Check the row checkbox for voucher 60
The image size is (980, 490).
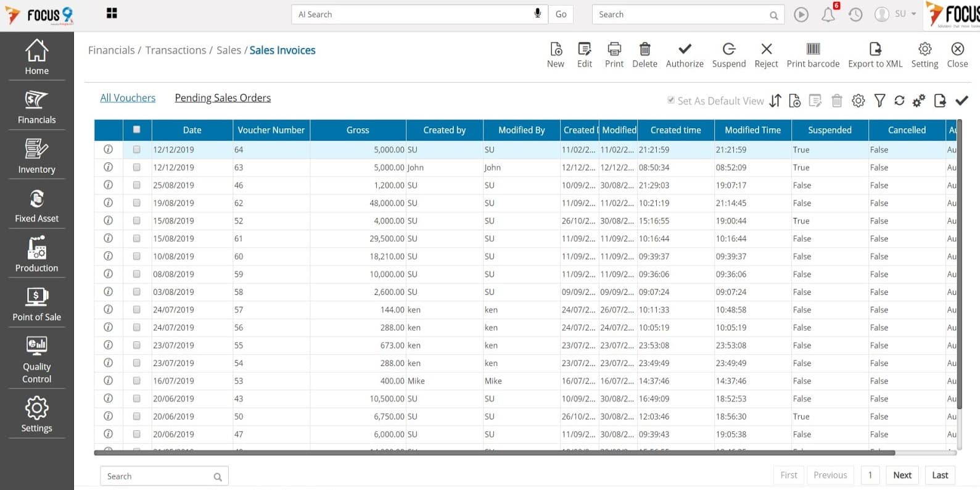137,256
